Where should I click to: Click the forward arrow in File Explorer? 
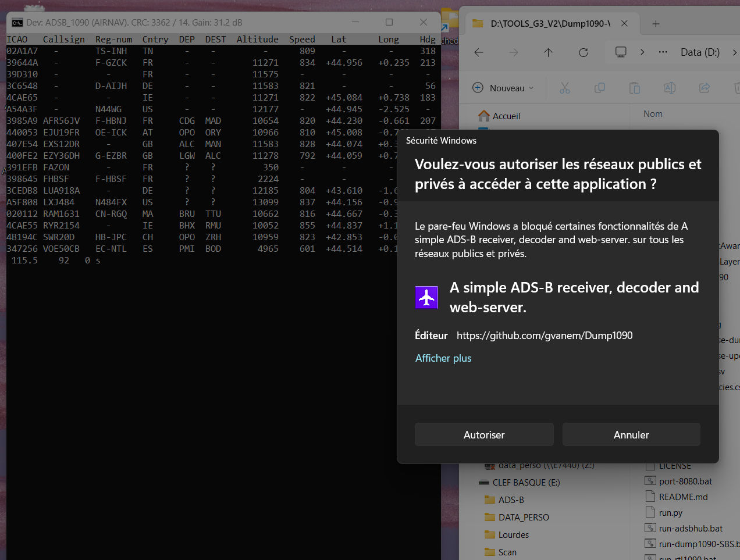(514, 52)
